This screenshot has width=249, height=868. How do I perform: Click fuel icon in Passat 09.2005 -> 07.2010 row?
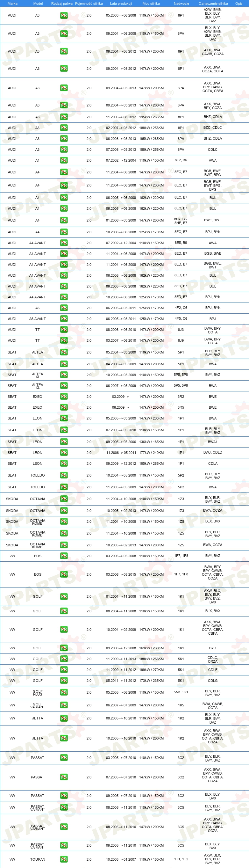[64, 796]
